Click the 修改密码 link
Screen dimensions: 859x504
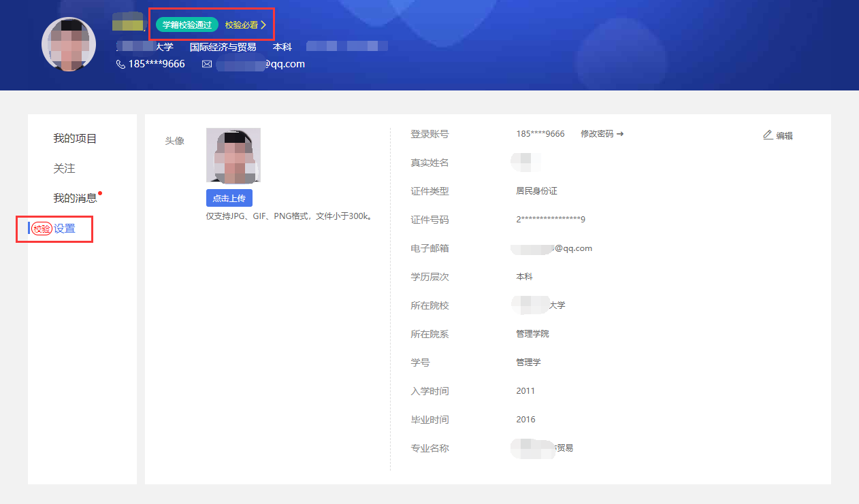tap(597, 134)
